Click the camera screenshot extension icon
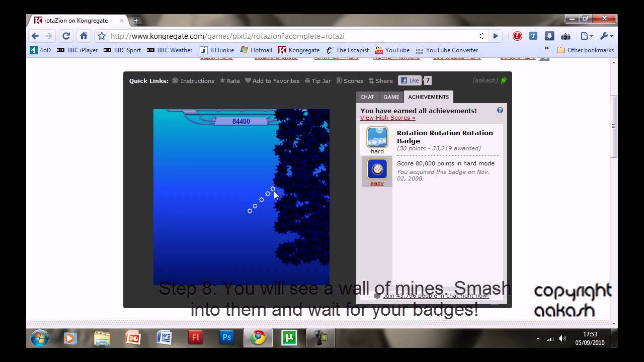This screenshot has width=644, height=362. point(566,36)
